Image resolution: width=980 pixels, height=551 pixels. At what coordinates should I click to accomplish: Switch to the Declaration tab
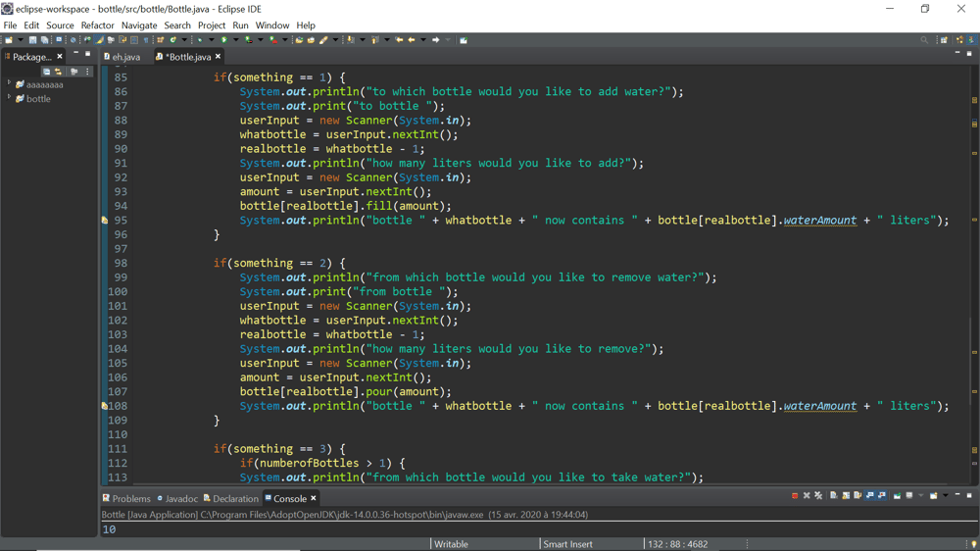[x=230, y=498]
